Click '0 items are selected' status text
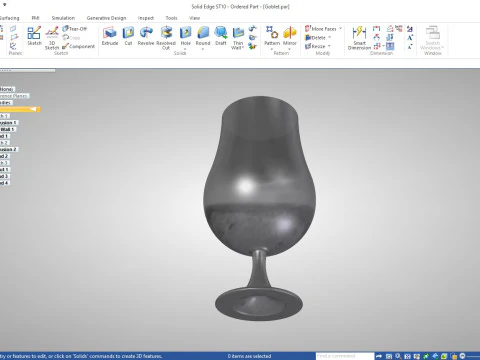 [249, 356]
